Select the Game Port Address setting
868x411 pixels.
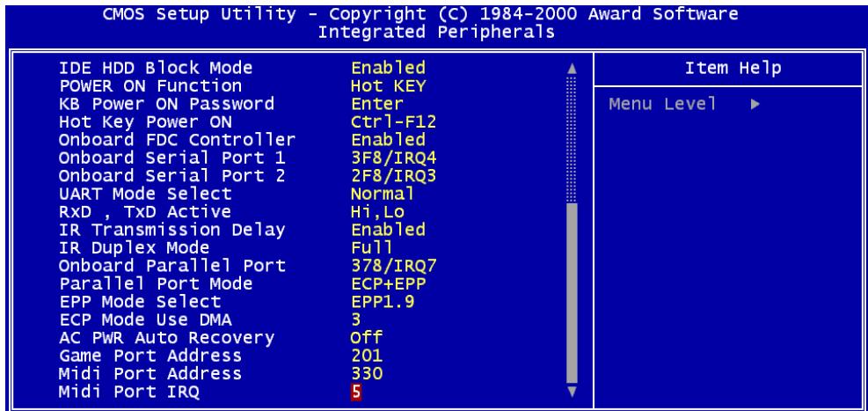coord(150,355)
